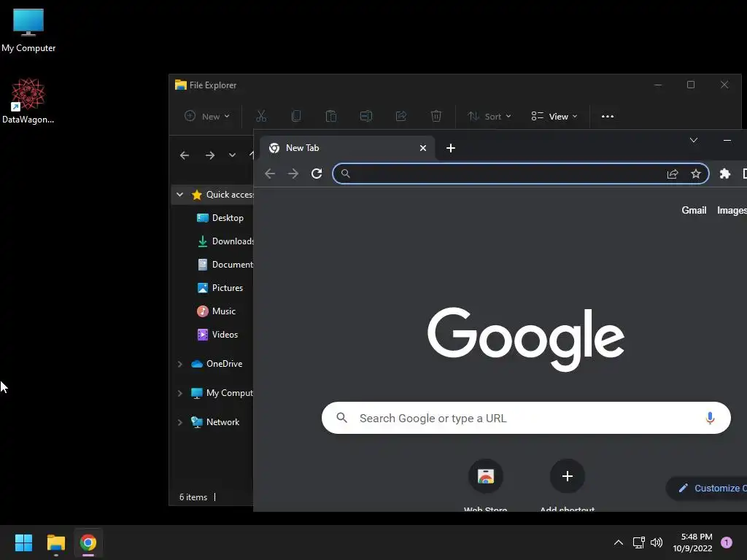747x560 pixels.
Task: Expand the Network tree node
Action: [179, 422]
